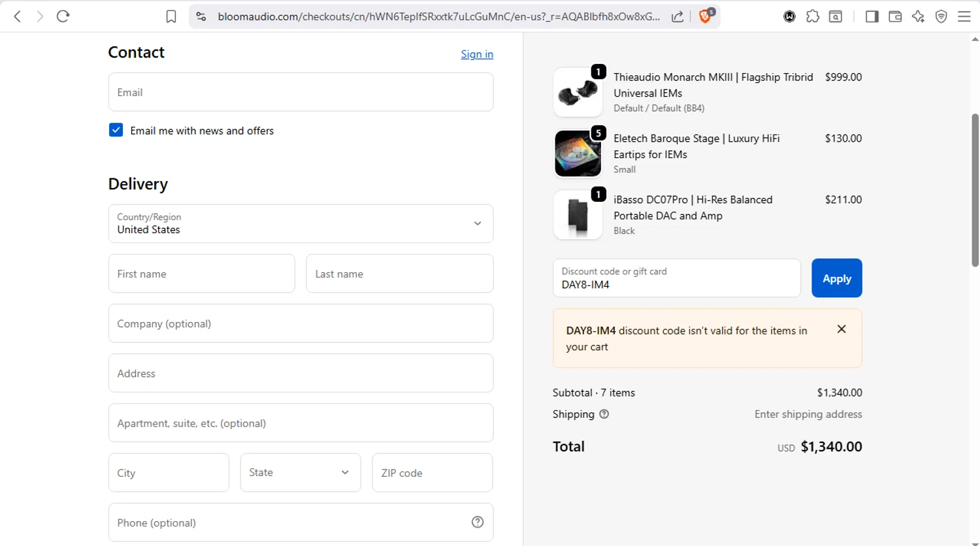Click the phone field help icon
This screenshot has width=980, height=546.
(x=478, y=522)
